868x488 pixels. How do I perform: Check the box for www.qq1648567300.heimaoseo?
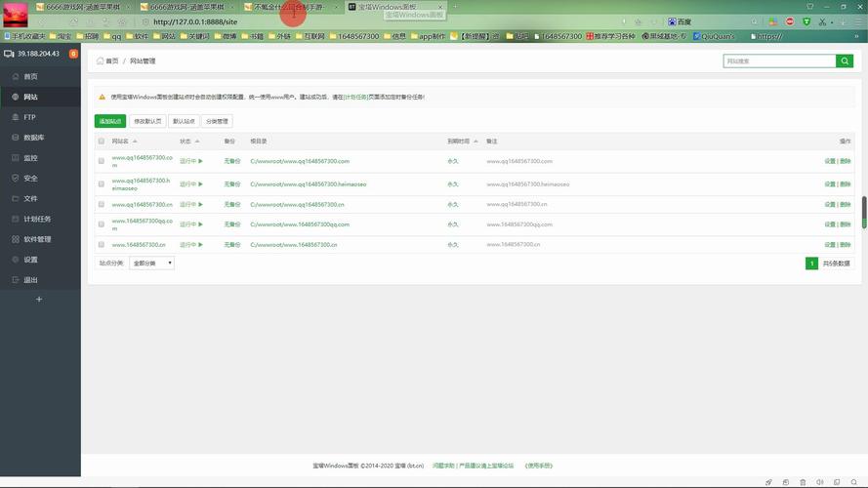102,183
